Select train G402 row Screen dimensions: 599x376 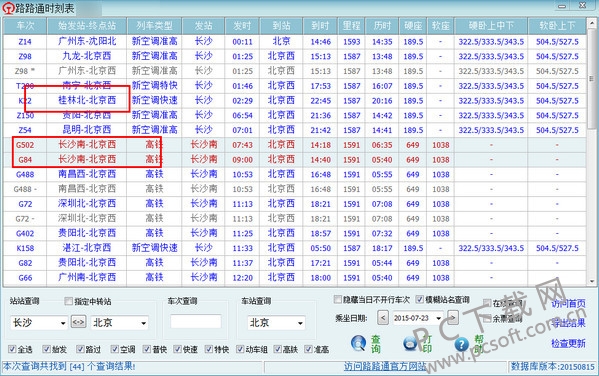pos(294,233)
